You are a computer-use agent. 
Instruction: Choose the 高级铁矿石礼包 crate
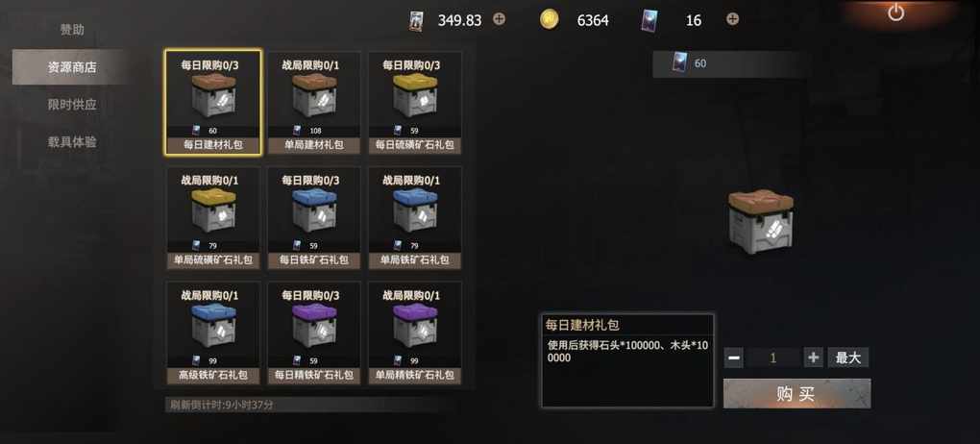click(x=213, y=333)
